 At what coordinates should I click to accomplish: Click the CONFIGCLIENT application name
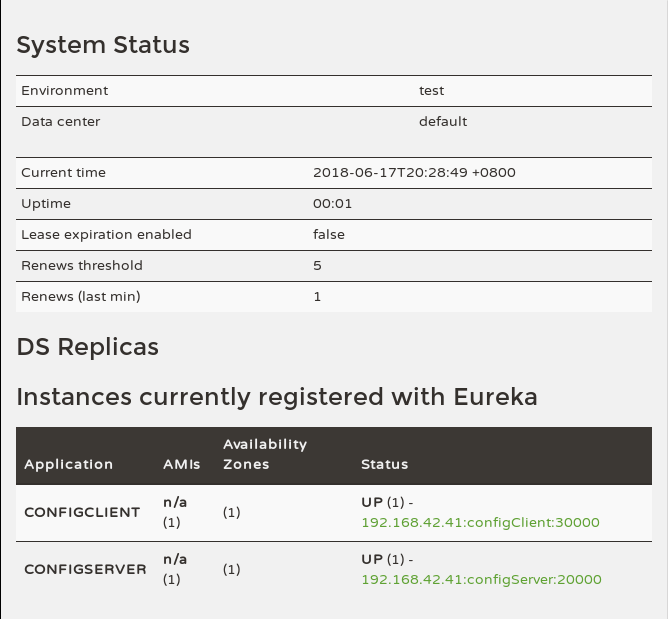82,512
